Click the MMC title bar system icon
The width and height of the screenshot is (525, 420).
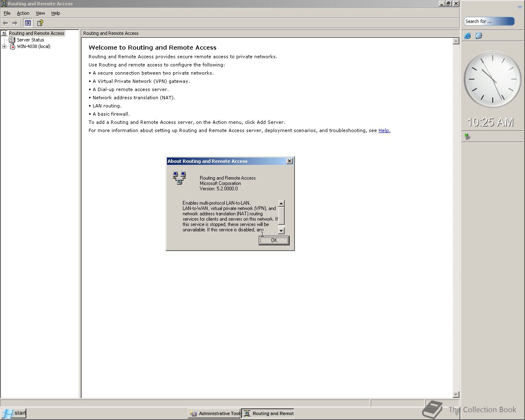click(x=4, y=4)
